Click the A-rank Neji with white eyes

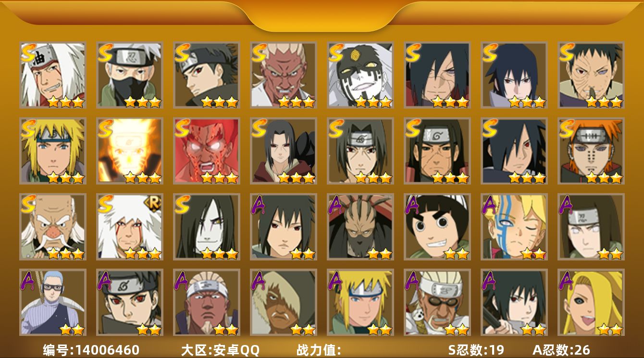pyautogui.click(x=591, y=226)
